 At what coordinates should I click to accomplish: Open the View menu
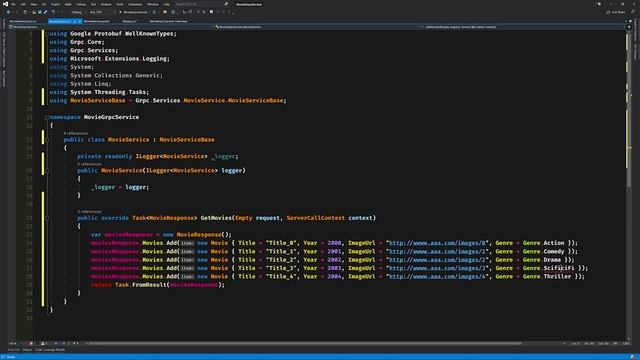pos(33,4)
